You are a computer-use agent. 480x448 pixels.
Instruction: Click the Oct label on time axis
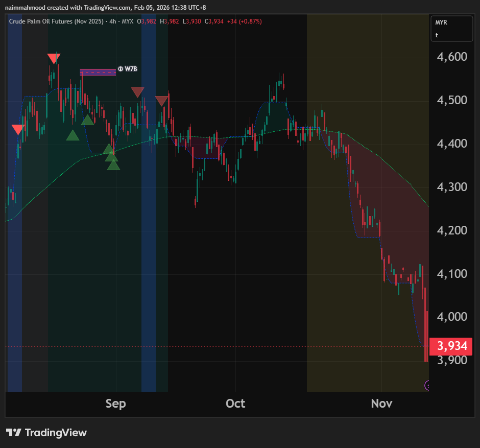235,404
